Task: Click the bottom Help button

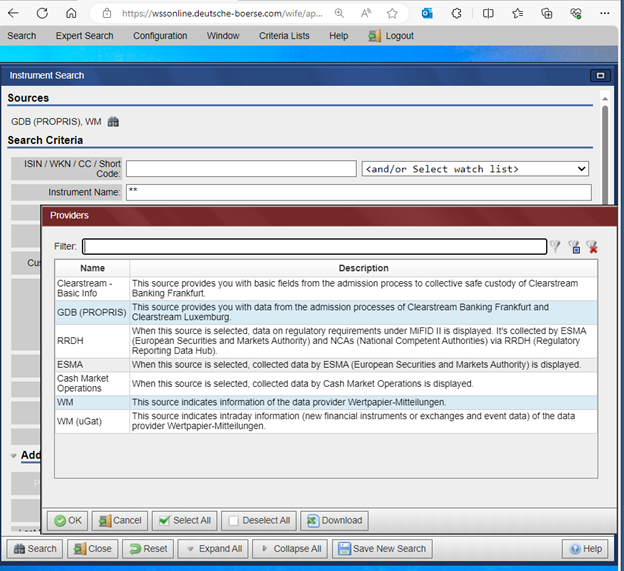Action: (x=585, y=549)
